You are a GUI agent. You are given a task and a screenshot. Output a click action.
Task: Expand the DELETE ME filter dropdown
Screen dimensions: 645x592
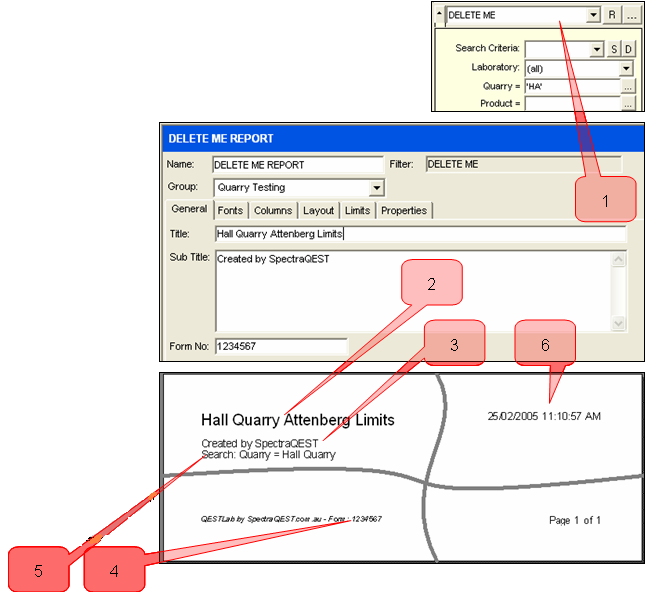click(593, 15)
